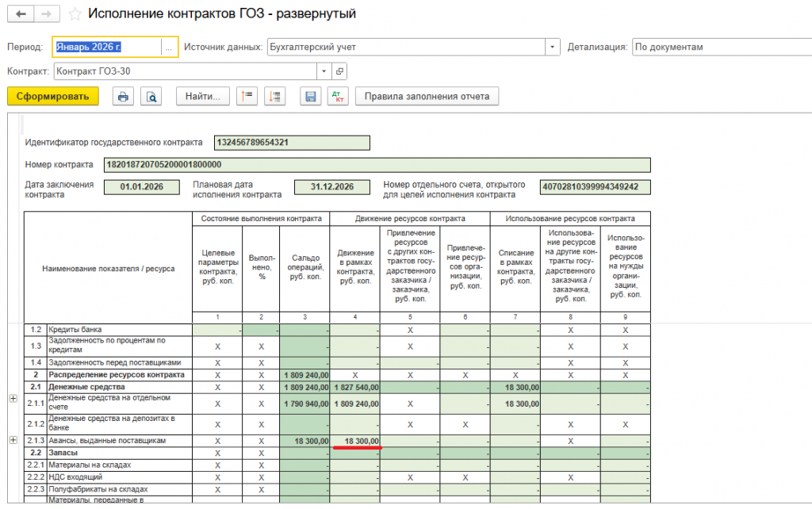Viewport: 812px width, 509px height.
Task: Go forward with the right arrow button
Action: point(47,14)
